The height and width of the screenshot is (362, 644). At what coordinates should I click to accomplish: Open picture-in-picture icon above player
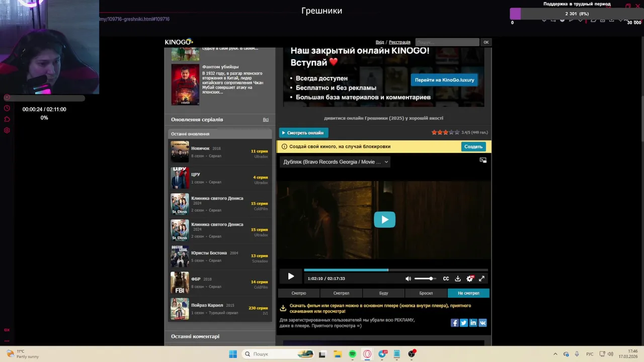483,160
